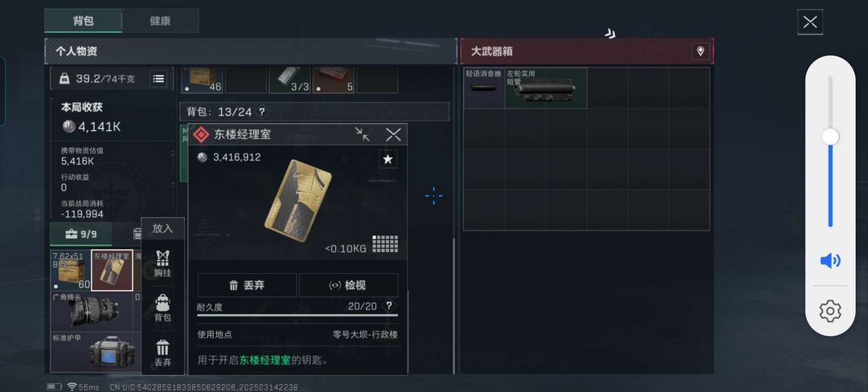Image resolution: width=868 pixels, height=392 pixels.
Task: Select the 广角镜头 lens item thumbnail
Action: (x=92, y=312)
